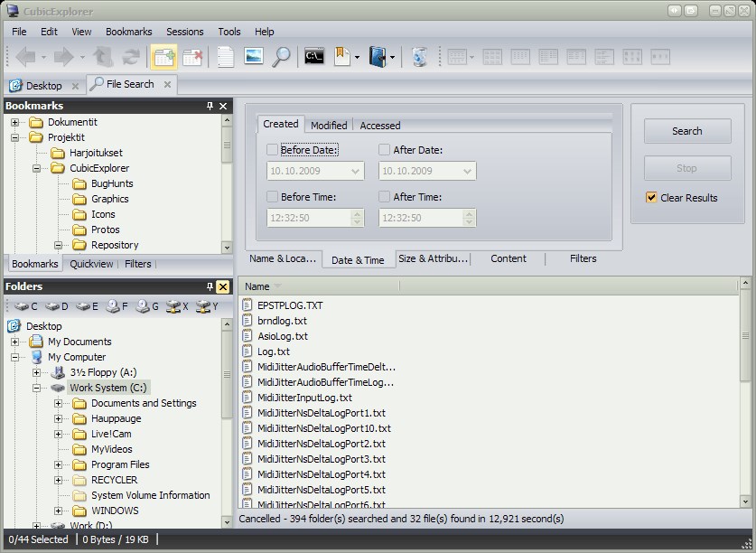Click the Refresh toolbar icon
This screenshot has width=756, height=553.
130,57
